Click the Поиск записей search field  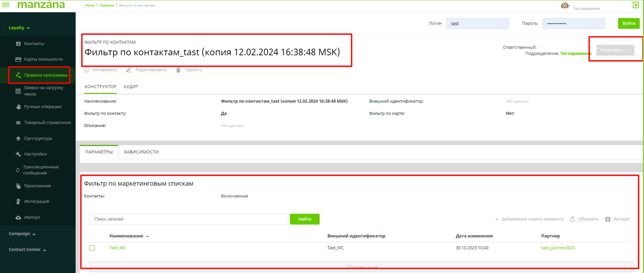[188, 219]
